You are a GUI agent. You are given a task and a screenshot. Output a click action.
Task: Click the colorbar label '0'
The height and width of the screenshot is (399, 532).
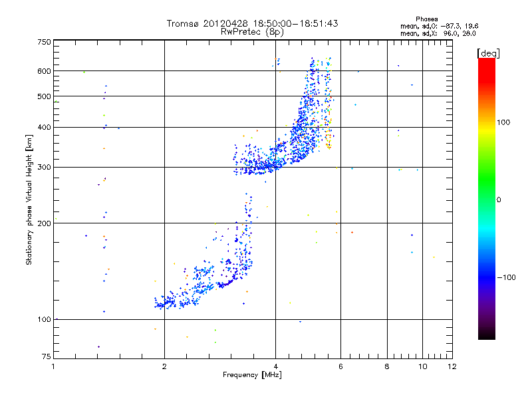(x=498, y=200)
